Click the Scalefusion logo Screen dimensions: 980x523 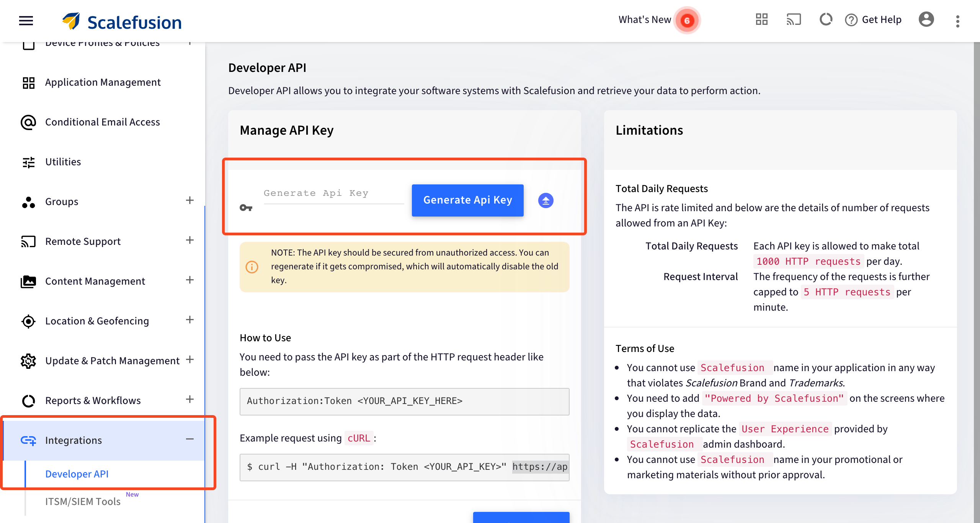(x=122, y=21)
